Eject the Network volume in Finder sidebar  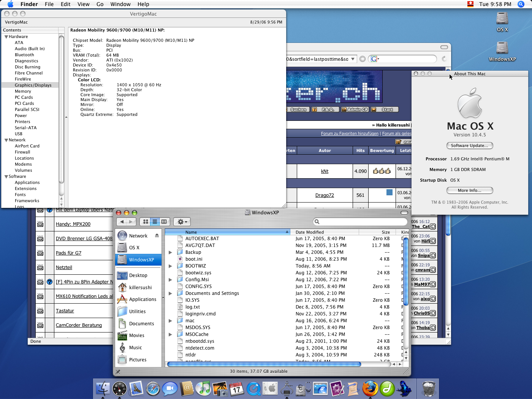click(x=157, y=236)
